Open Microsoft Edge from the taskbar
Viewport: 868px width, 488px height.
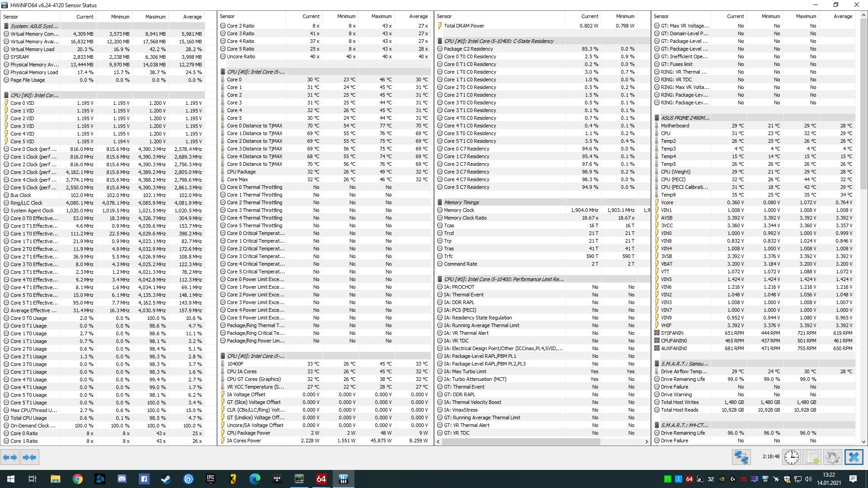coord(255,479)
